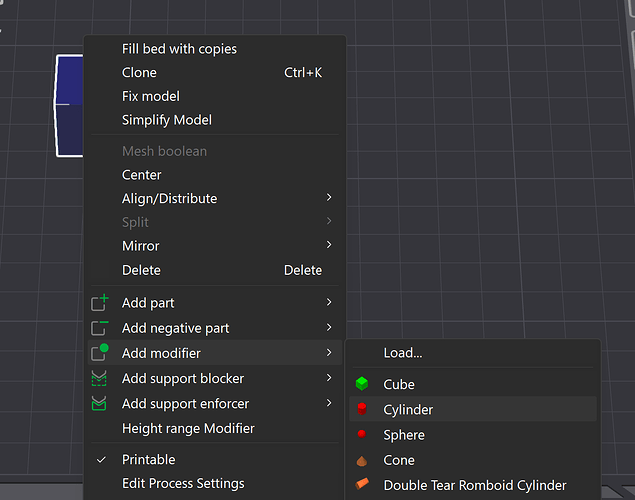The width and height of the screenshot is (635, 500).
Task: Choose Height range Modifier
Action: click(215, 428)
